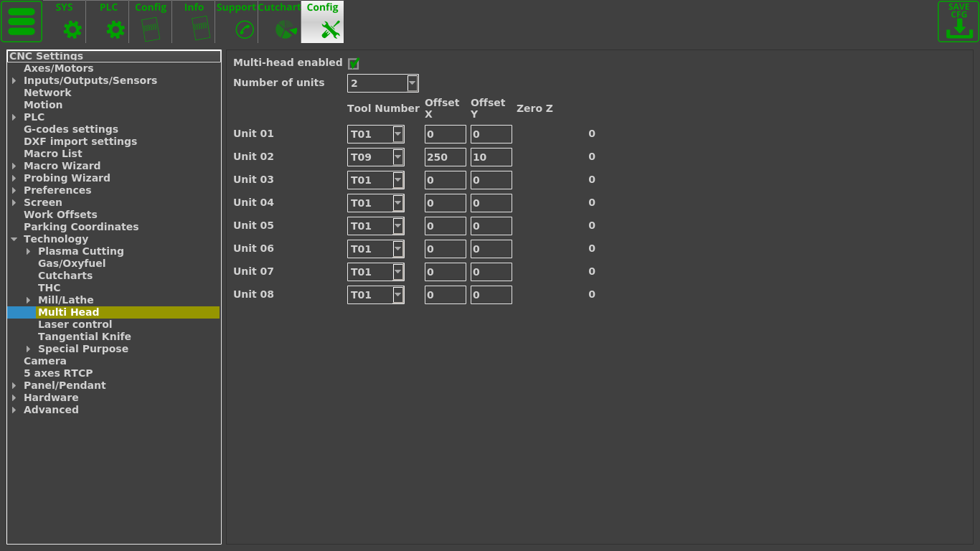Select Tangential Knife in settings tree
The image size is (980, 551).
pyautogui.click(x=84, y=336)
